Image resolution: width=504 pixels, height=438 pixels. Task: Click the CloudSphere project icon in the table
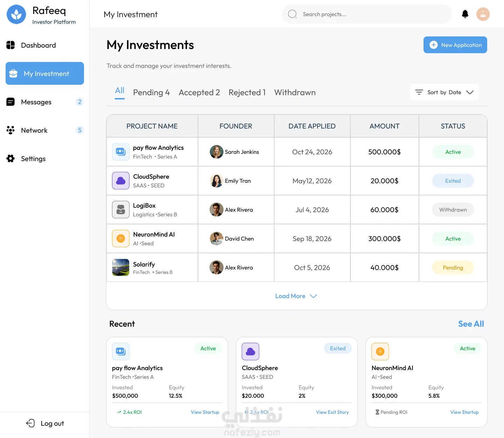tap(121, 181)
